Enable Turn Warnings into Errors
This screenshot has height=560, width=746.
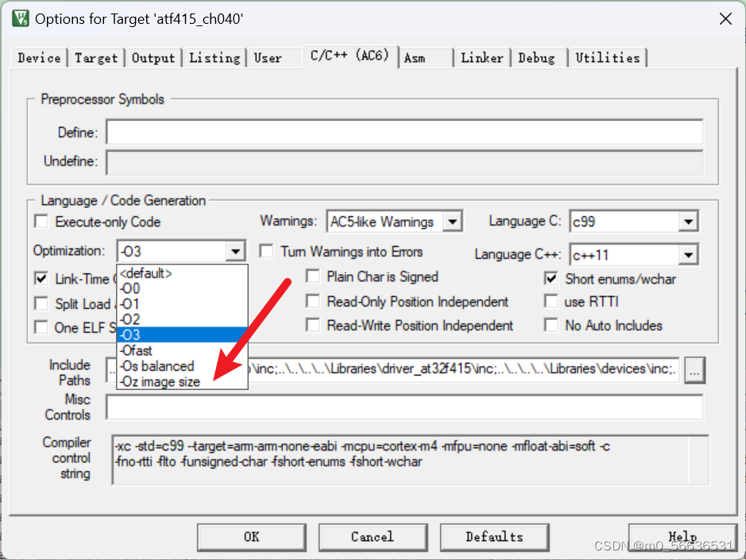coord(266,251)
